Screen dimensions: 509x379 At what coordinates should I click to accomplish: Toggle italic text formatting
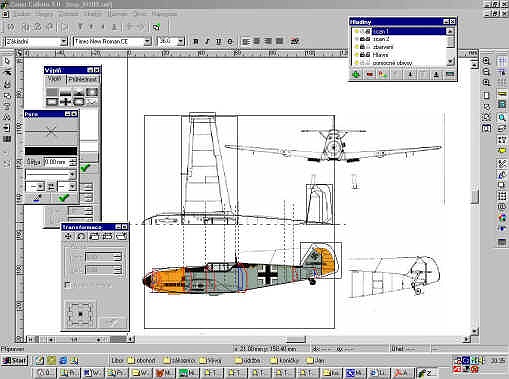207,41
